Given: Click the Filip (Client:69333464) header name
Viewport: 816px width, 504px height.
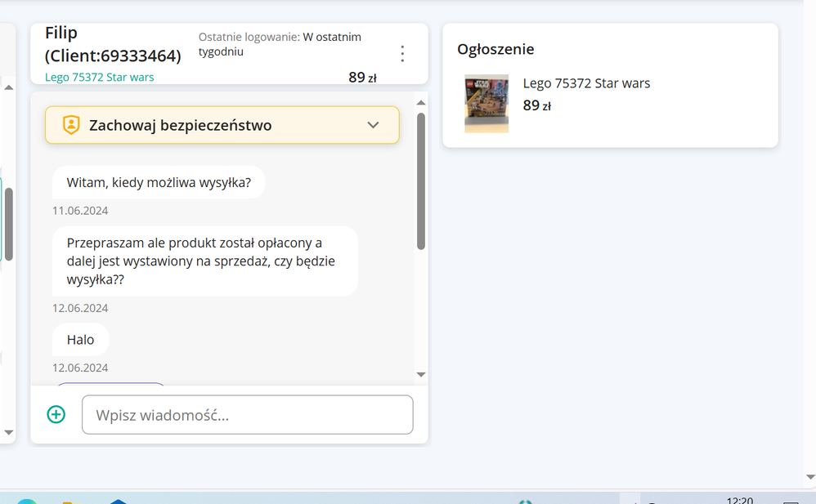Looking at the screenshot, I should click(x=113, y=44).
